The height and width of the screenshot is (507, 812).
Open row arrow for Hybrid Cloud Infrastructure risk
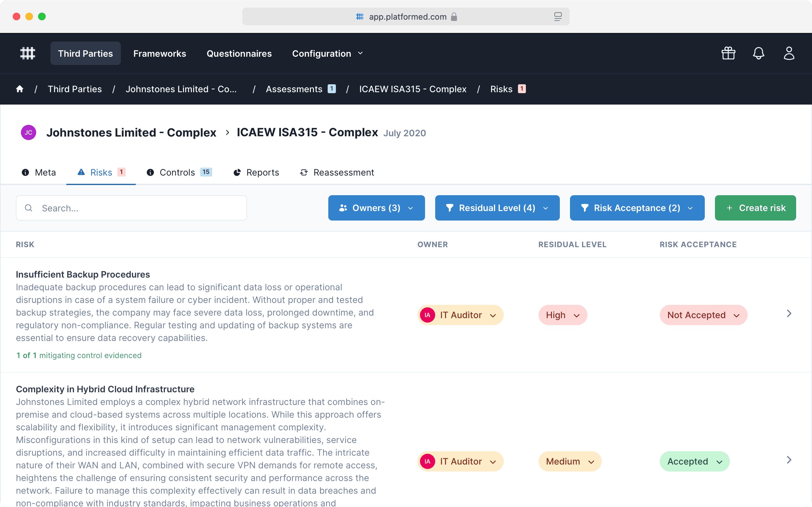pos(789,460)
